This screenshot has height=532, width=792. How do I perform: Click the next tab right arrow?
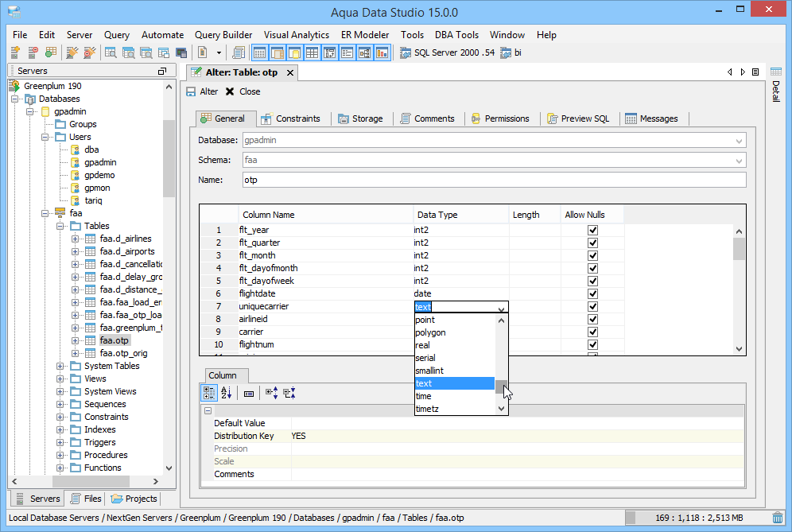coord(743,72)
